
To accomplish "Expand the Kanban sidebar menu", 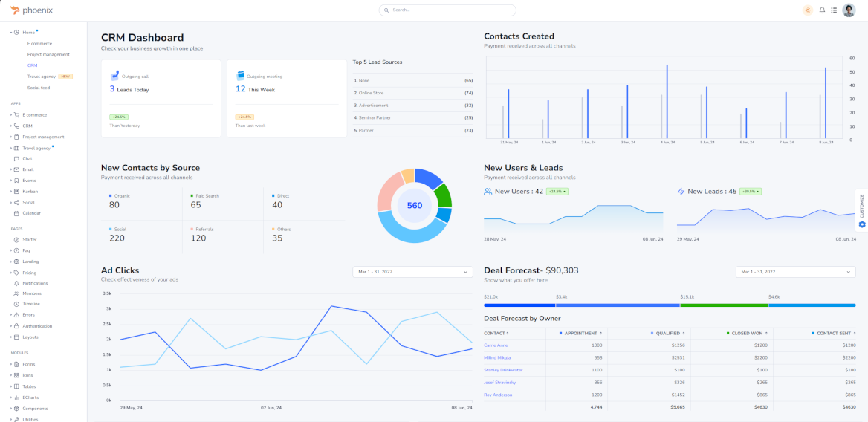I will pyautogui.click(x=30, y=191).
